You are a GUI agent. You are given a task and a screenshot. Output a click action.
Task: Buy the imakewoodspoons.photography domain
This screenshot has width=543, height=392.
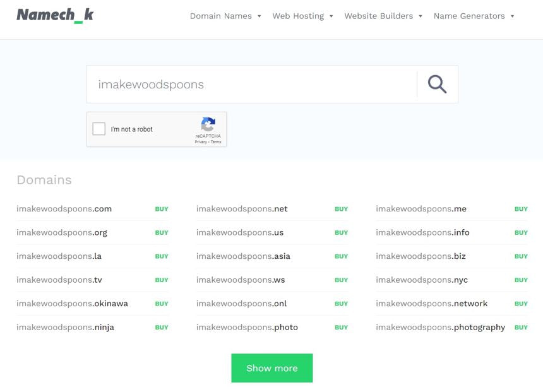coord(521,327)
